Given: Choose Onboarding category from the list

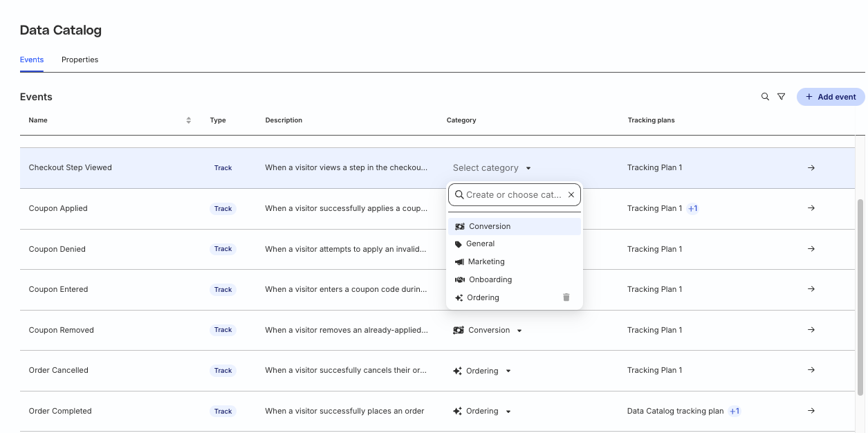Looking at the screenshot, I should pos(515,279).
